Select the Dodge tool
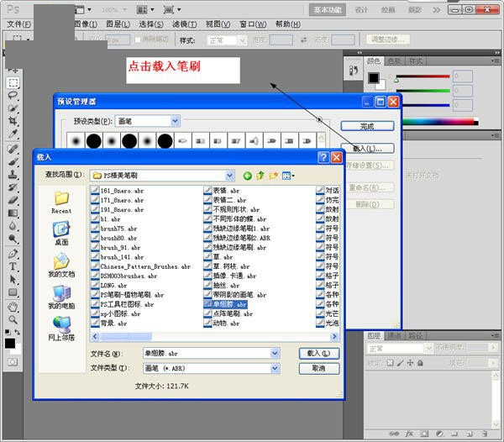Screen dimensions: 504x442 (x=13, y=239)
